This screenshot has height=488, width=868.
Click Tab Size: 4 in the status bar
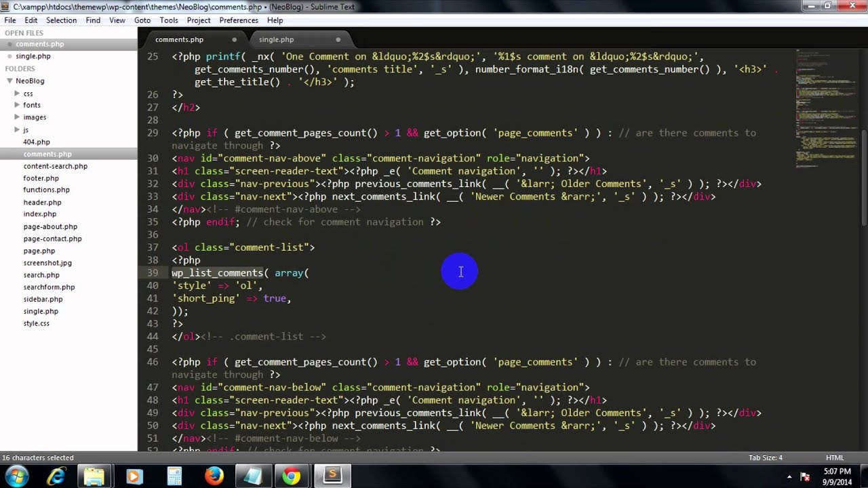coord(766,457)
